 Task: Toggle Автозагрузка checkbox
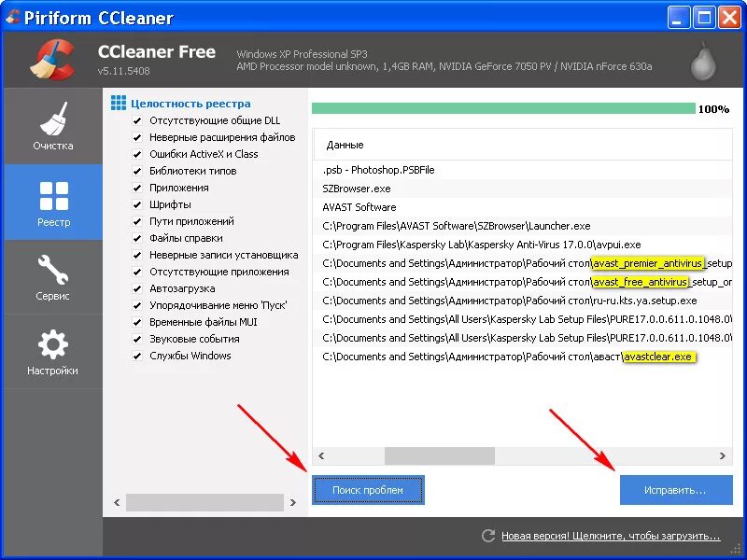tap(137, 288)
